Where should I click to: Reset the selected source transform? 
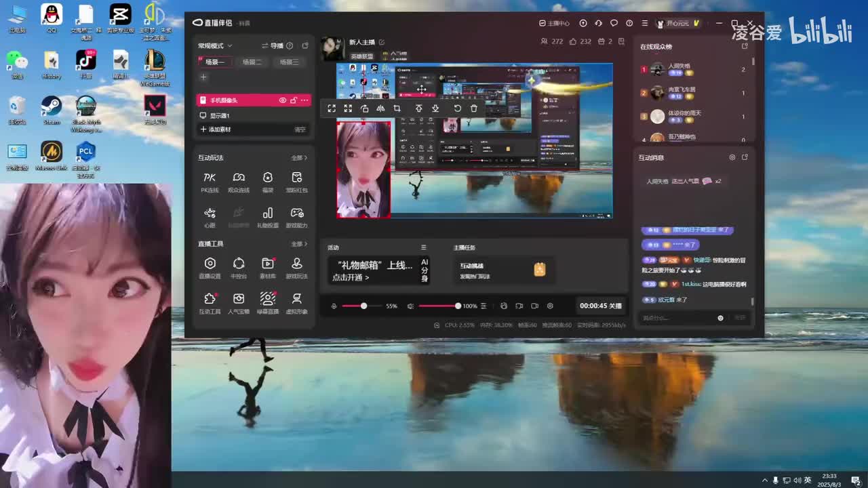pyautogui.click(x=457, y=108)
